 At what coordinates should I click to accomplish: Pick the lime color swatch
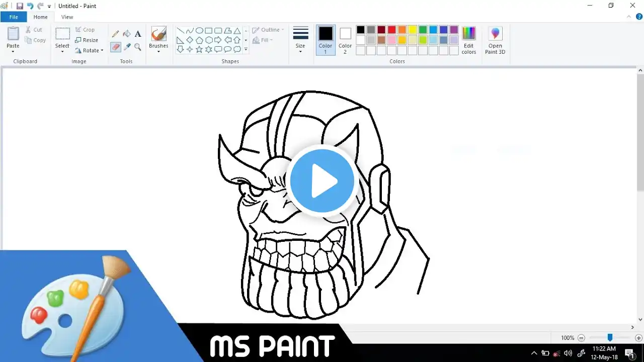point(423,40)
